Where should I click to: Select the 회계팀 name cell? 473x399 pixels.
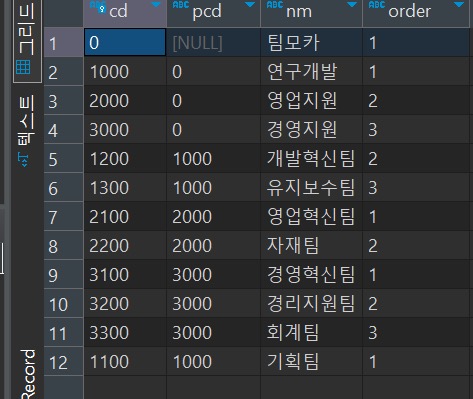click(311, 332)
